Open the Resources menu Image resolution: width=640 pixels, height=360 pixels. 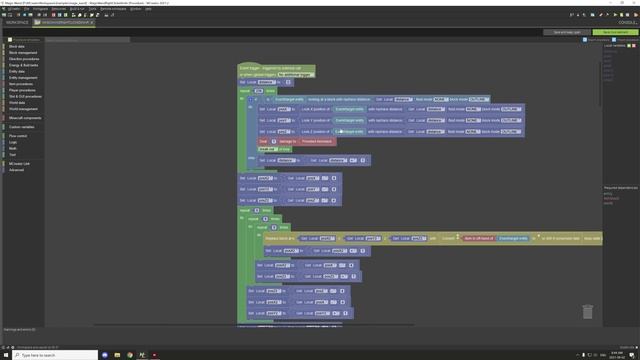pos(59,9)
